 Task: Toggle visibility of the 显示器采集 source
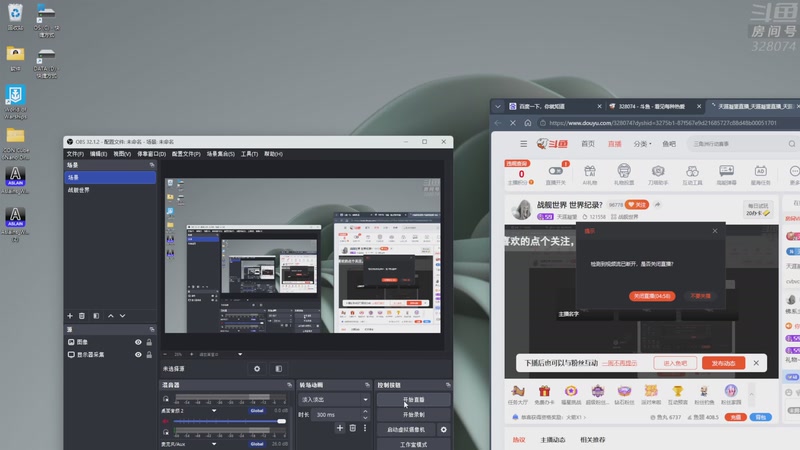138,355
